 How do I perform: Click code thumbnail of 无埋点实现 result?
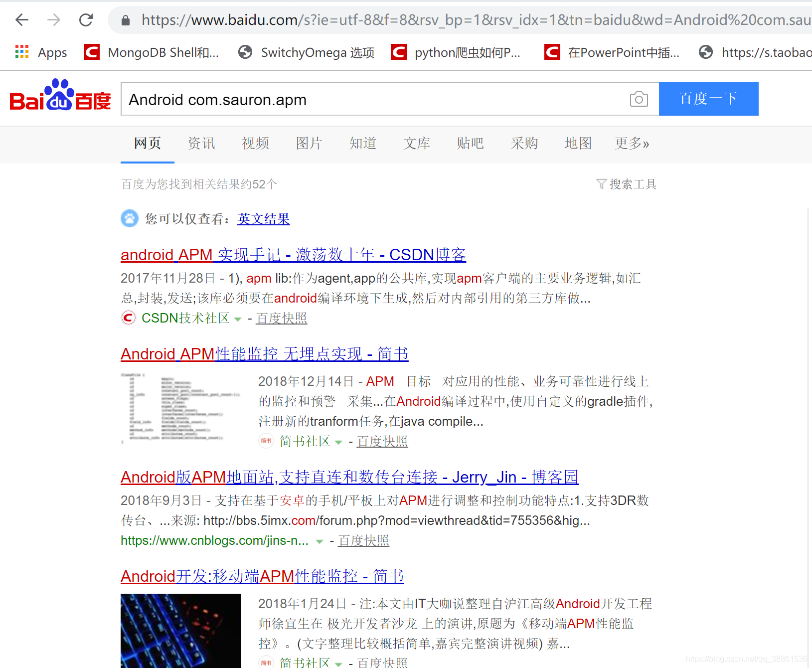(x=180, y=407)
